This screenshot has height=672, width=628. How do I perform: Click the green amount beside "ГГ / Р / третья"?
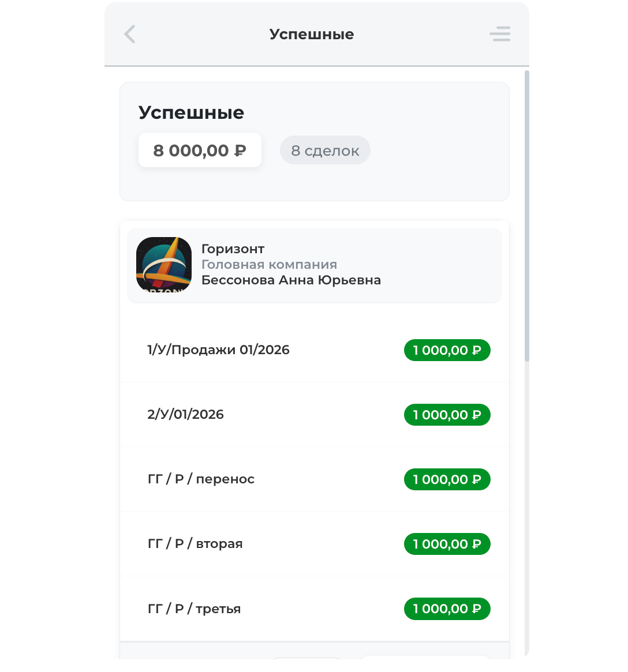(447, 609)
